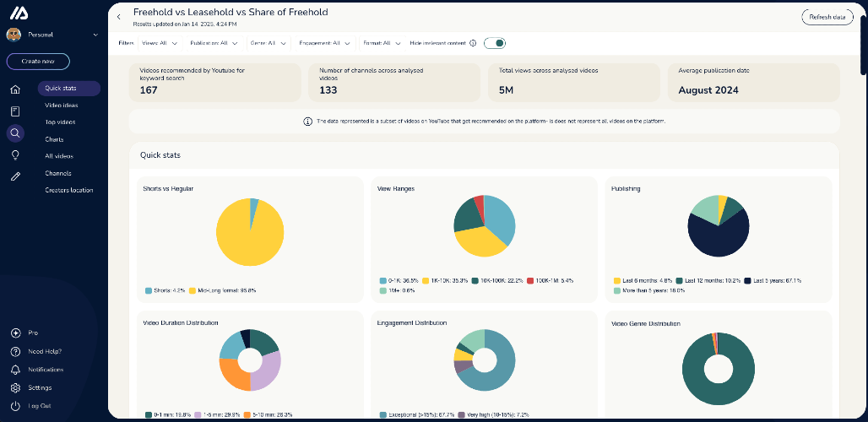Expand the Views: All filter dropdown

coord(160,43)
